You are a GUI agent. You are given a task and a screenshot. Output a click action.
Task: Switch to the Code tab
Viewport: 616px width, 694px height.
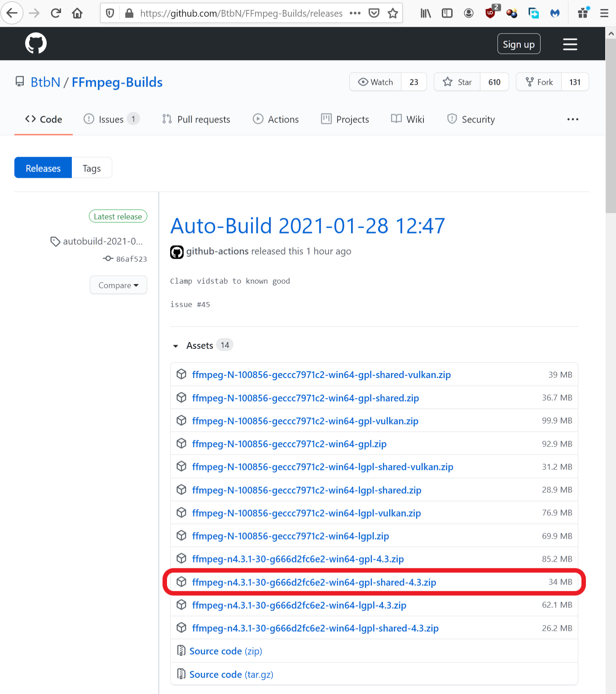pyautogui.click(x=44, y=119)
